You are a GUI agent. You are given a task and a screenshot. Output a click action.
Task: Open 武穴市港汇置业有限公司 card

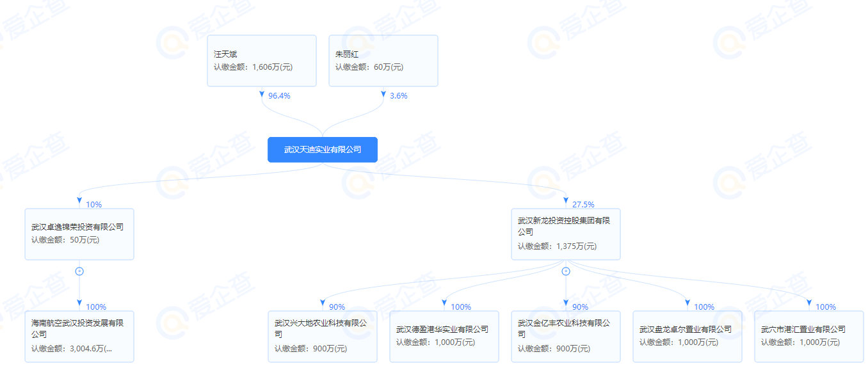tap(809, 337)
